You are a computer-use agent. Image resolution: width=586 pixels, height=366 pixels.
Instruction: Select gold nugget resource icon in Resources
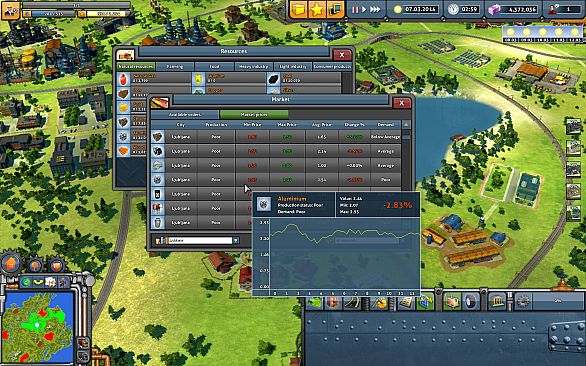pyautogui.click(x=123, y=108)
